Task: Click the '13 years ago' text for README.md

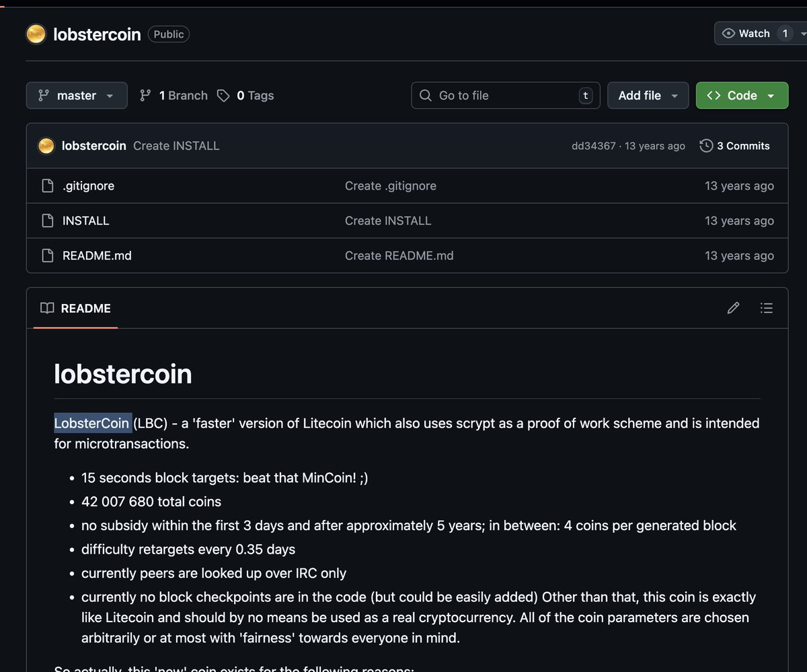Action: pyautogui.click(x=739, y=256)
